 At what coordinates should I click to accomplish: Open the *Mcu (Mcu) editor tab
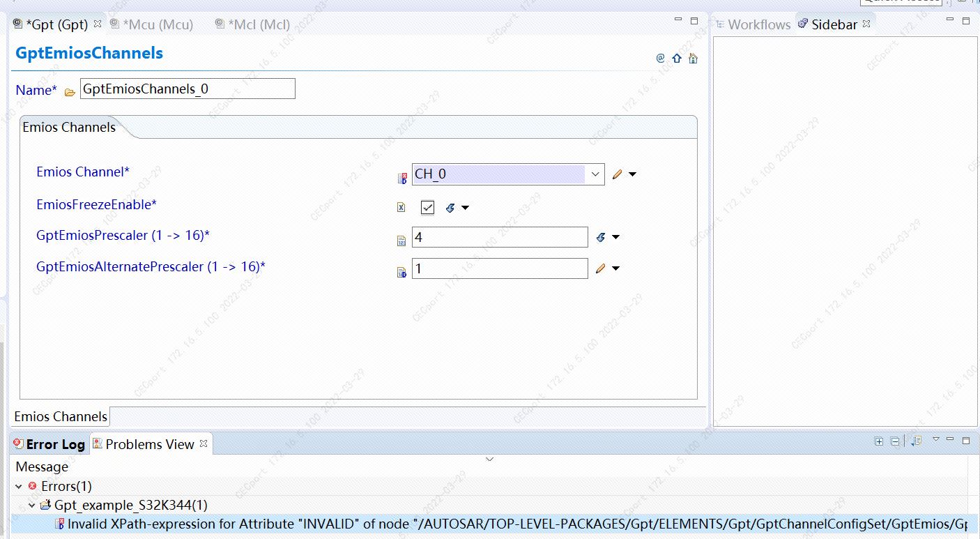point(158,24)
